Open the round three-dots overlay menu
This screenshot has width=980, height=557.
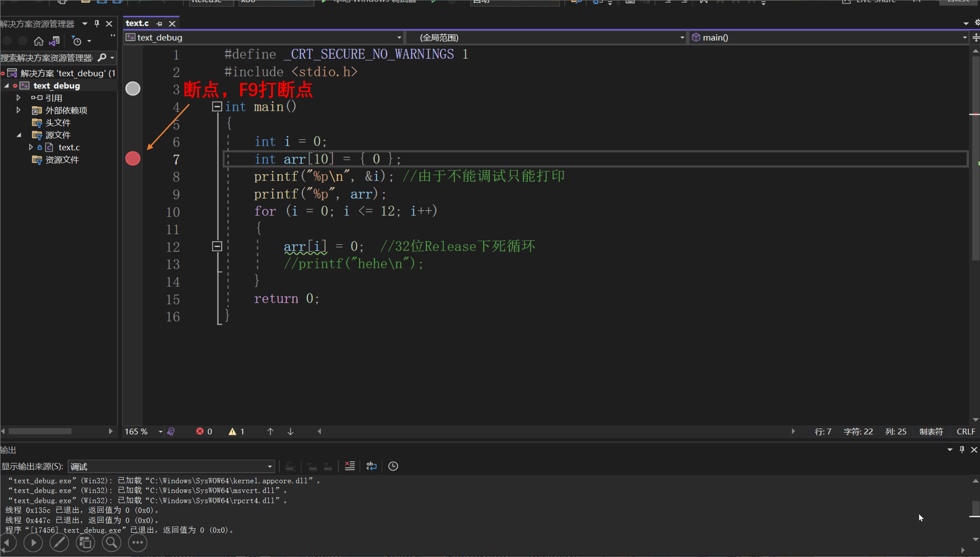click(x=137, y=543)
